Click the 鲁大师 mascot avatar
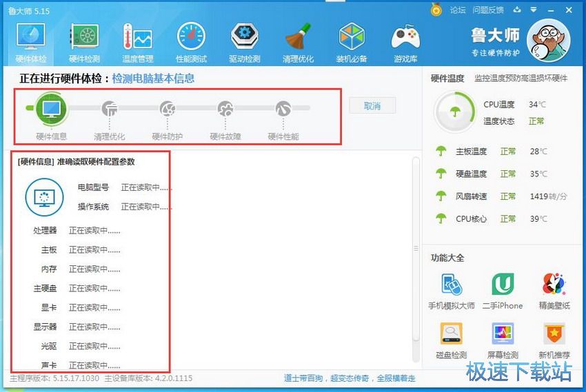 click(548, 41)
